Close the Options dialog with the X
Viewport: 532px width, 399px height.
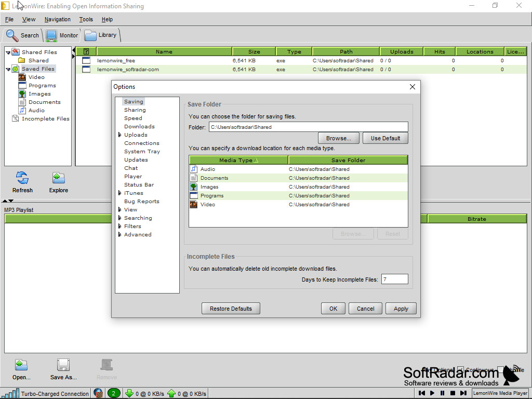click(412, 87)
